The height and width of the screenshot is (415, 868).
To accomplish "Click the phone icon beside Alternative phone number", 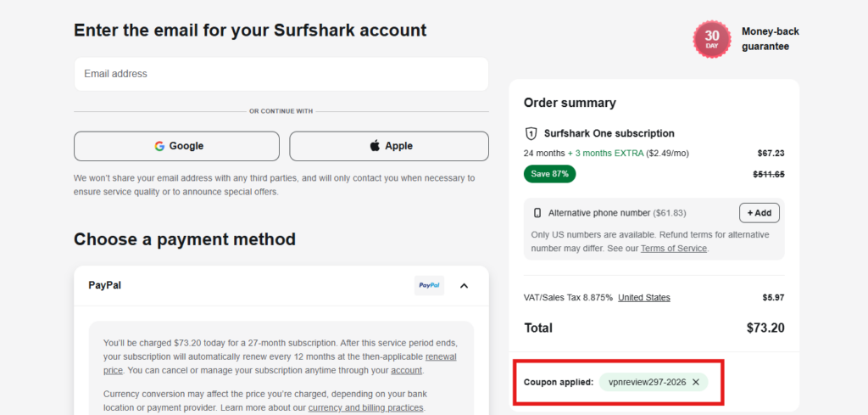I will [x=537, y=213].
